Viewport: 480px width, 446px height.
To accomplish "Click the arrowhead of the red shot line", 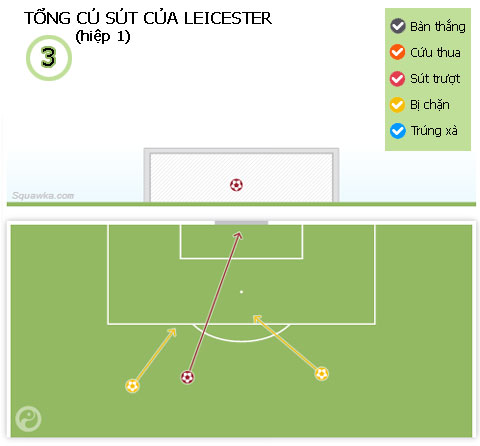I will pos(238,235).
